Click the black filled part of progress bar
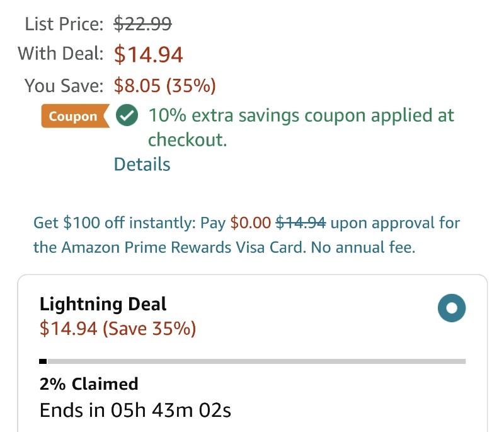 point(43,361)
